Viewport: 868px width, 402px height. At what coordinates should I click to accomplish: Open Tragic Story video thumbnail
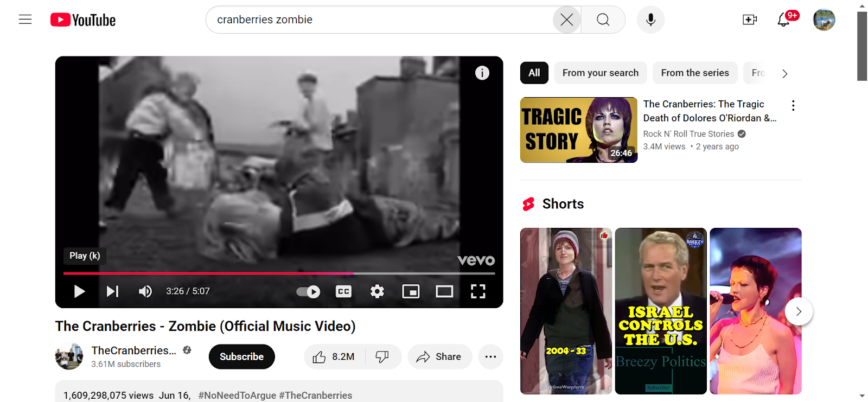pos(579,130)
